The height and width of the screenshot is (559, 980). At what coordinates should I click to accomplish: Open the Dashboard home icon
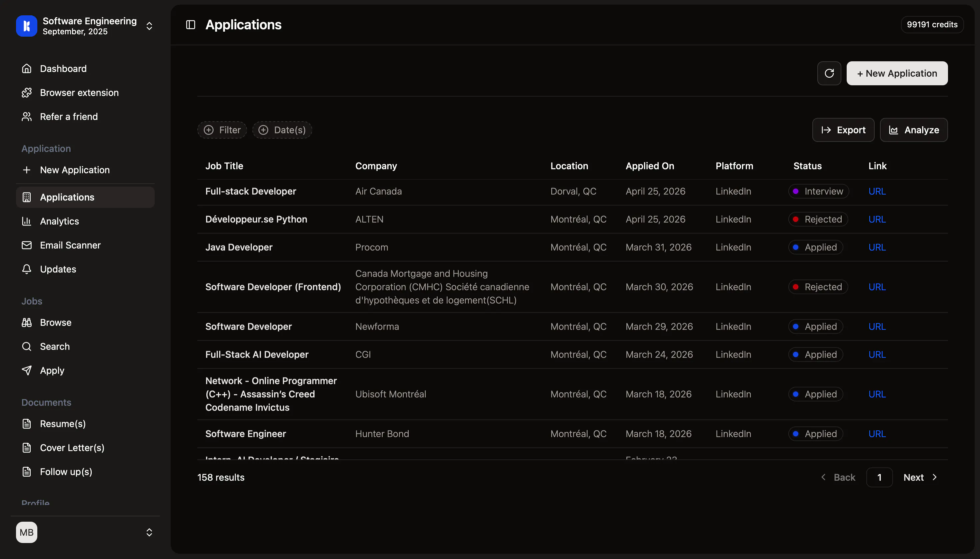click(x=27, y=68)
